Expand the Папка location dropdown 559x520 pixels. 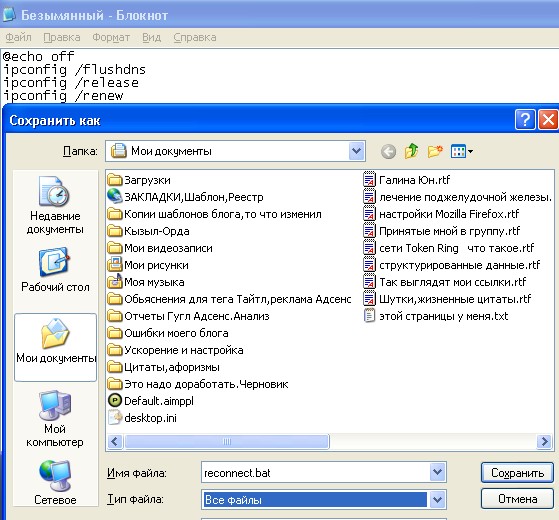click(x=357, y=151)
